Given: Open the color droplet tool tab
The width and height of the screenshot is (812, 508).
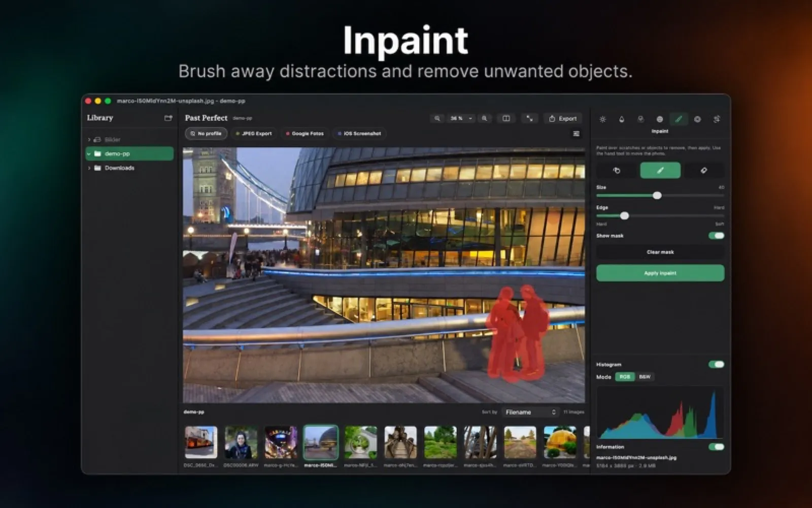Looking at the screenshot, I should (x=622, y=119).
